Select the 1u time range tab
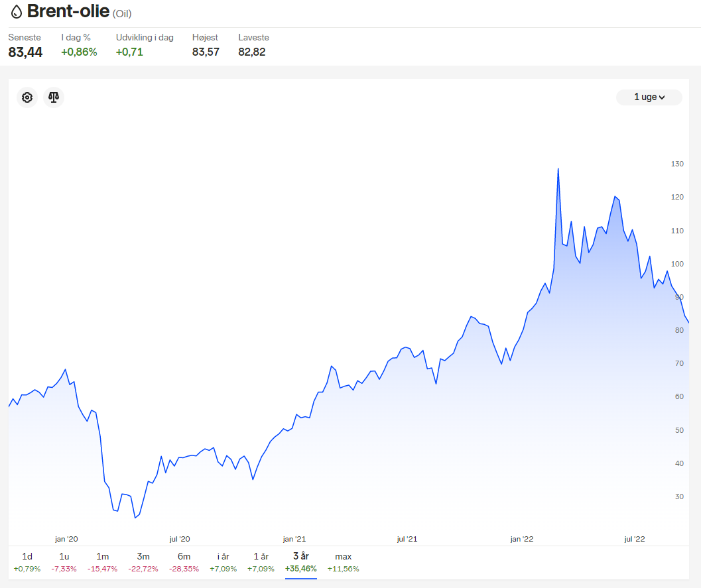 64,562
